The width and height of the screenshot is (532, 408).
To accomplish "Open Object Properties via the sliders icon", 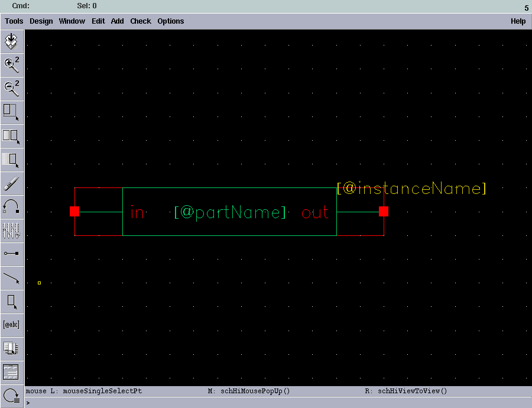I will pyautogui.click(x=12, y=231).
